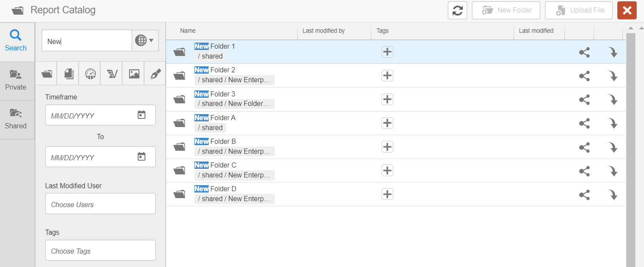This screenshot has width=644, height=267.
Task: Click the vertical scrollbar of results list
Action: [630, 146]
